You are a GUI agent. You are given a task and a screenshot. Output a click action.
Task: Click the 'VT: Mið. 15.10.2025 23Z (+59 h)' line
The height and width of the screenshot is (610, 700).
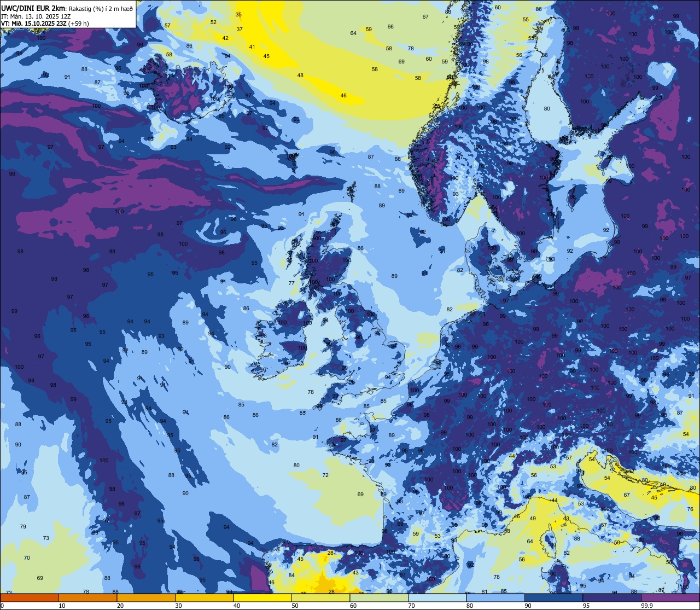tap(45, 24)
